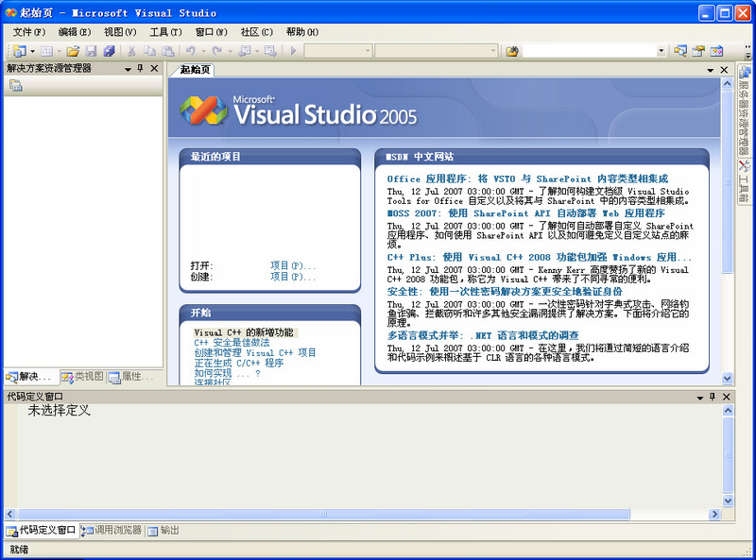Open the 编辑(E) menu
Viewport: 756px width, 560px height.
75,32
